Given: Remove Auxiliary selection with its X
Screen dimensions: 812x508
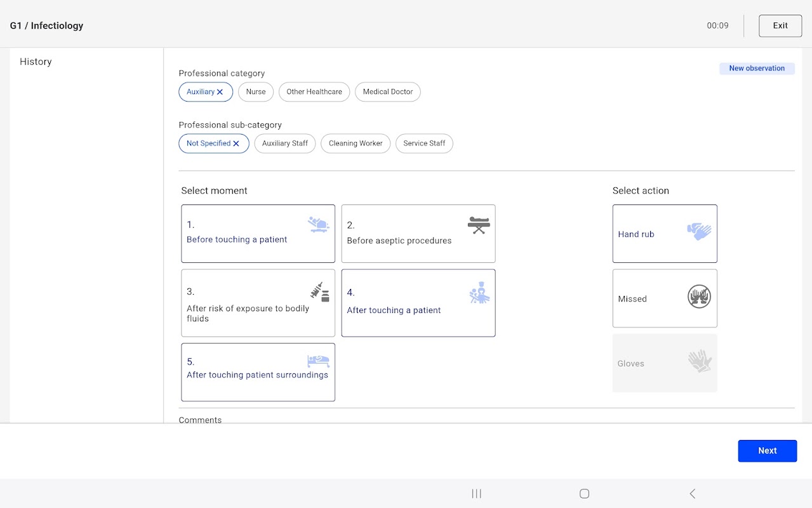Looking at the screenshot, I should (x=220, y=92).
